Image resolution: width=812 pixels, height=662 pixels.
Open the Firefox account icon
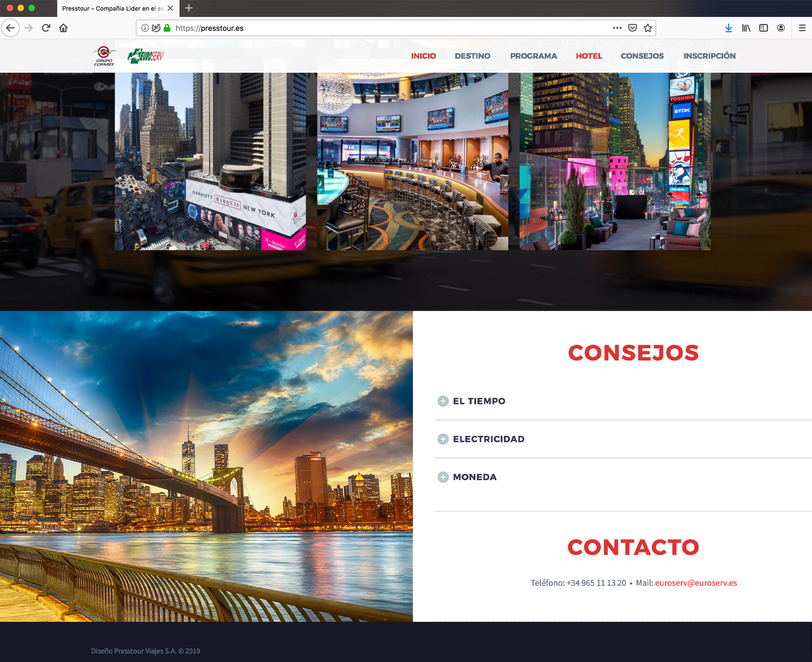[781, 28]
